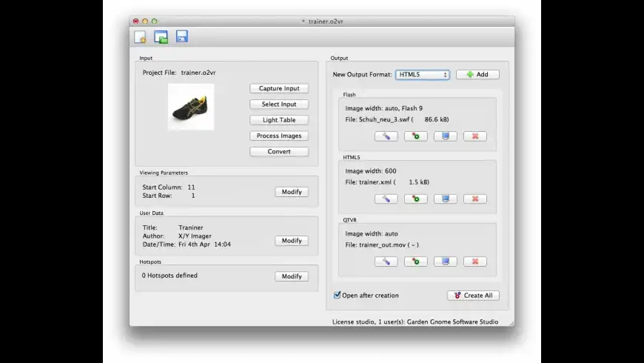The width and height of the screenshot is (644, 363).
Task: Expand the New Output Format dropdown
Action: click(x=423, y=75)
